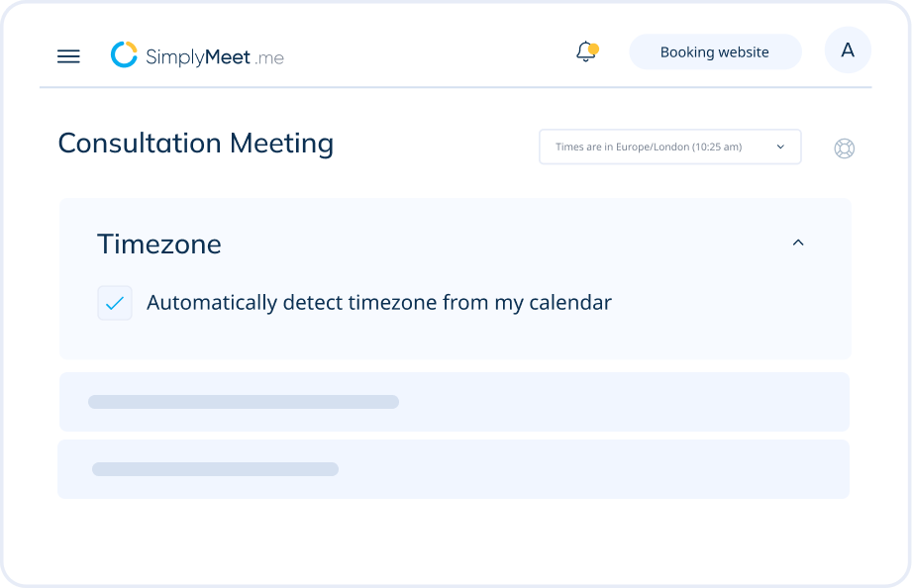Click the longer gray placeholder bar
912x588 pixels.
pos(244,402)
